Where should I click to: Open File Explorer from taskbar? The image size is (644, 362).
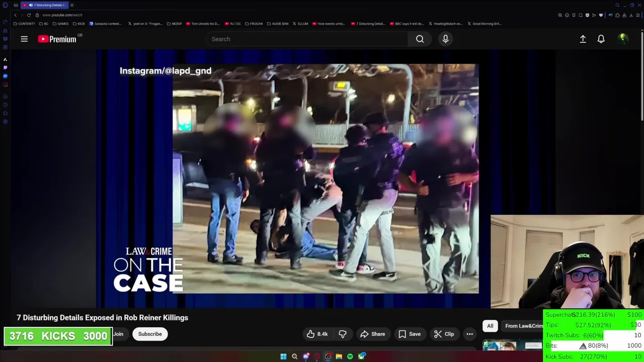pyautogui.click(x=339, y=356)
